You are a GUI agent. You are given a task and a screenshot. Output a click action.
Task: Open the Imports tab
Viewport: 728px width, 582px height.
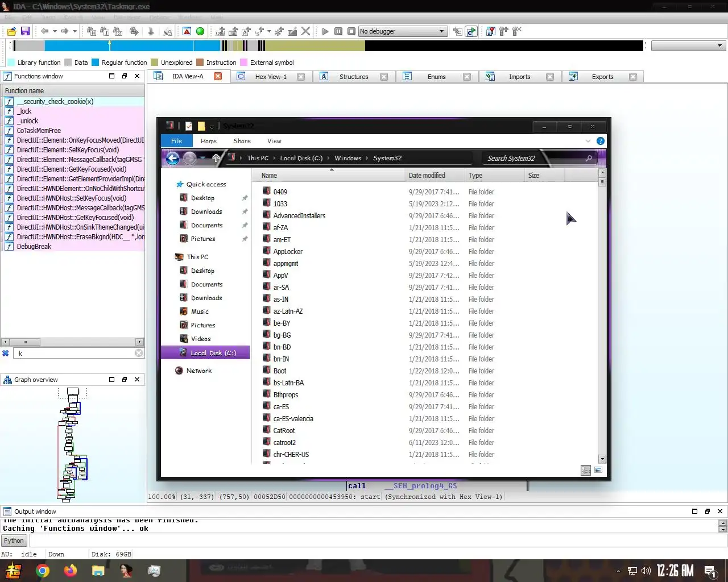519,77
